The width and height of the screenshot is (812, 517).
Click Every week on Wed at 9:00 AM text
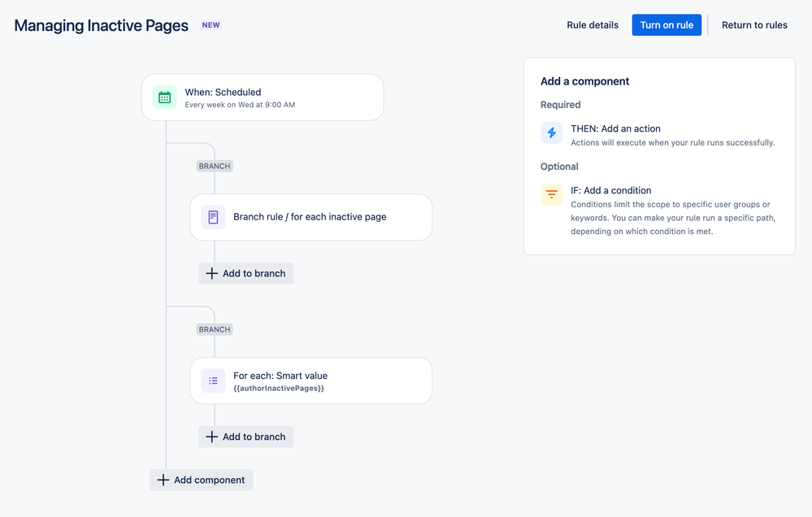pyautogui.click(x=240, y=105)
